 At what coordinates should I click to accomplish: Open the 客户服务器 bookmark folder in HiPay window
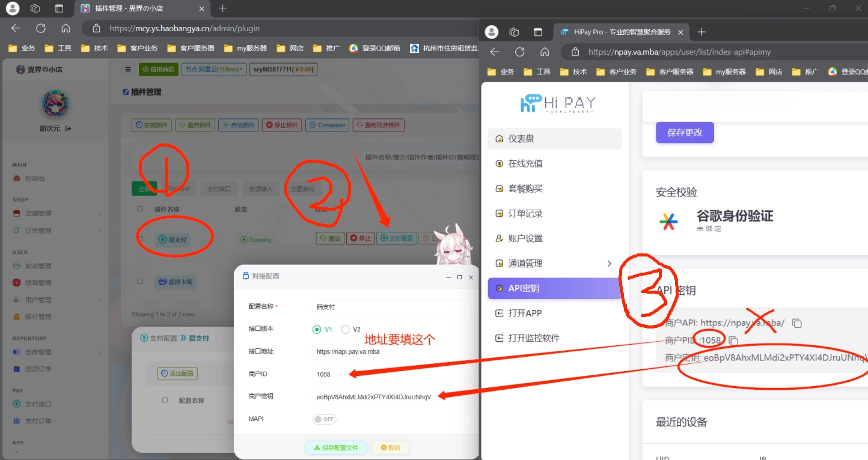670,71
